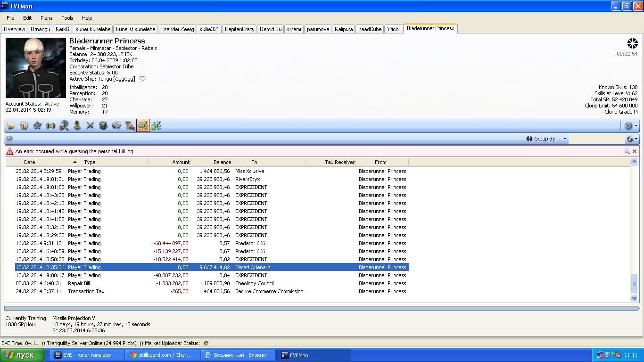Click the magnifier icon in the error bar
The height and width of the screenshot is (362, 644).
626,151
